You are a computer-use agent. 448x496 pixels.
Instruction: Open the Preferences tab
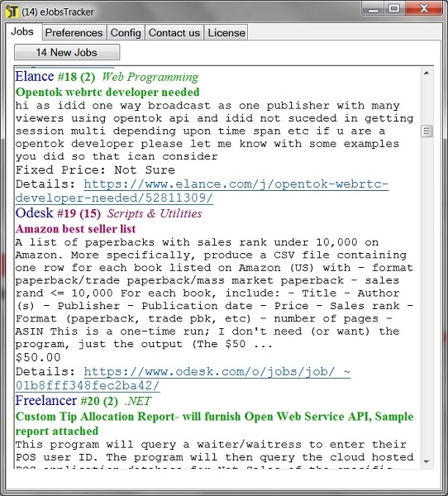[74, 33]
